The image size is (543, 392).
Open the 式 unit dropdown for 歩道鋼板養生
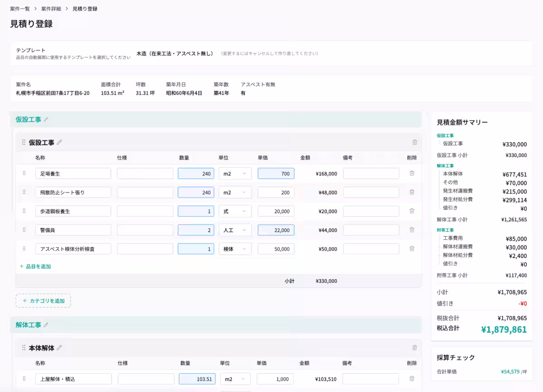235,211
